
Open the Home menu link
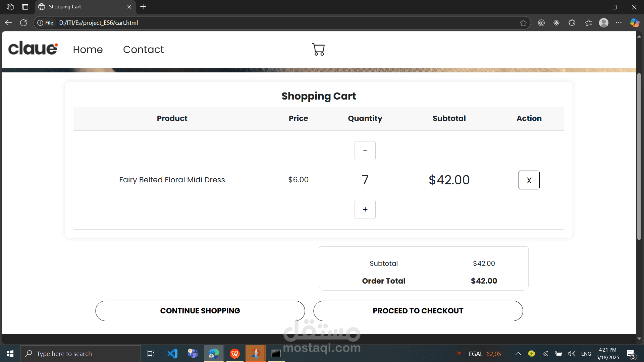[x=88, y=50]
